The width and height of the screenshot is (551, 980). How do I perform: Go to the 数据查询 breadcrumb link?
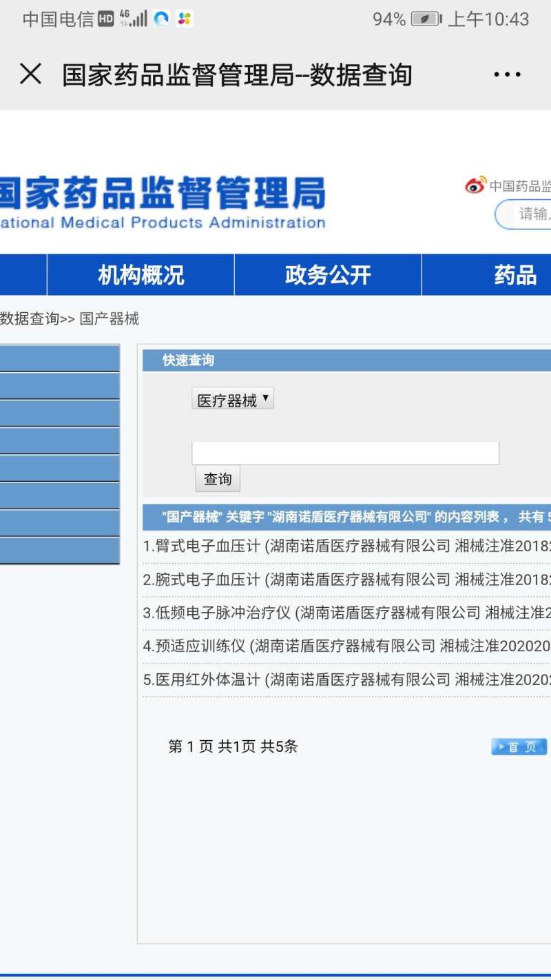click(x=29, y=318)
